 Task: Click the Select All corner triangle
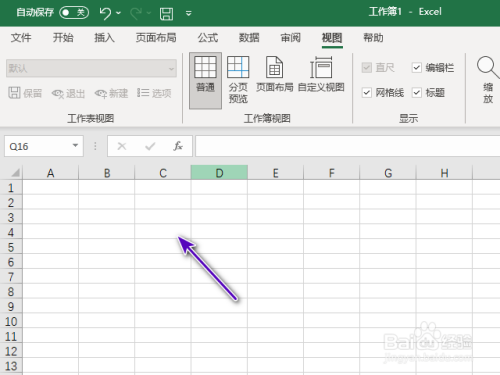(x=15, y=173)
